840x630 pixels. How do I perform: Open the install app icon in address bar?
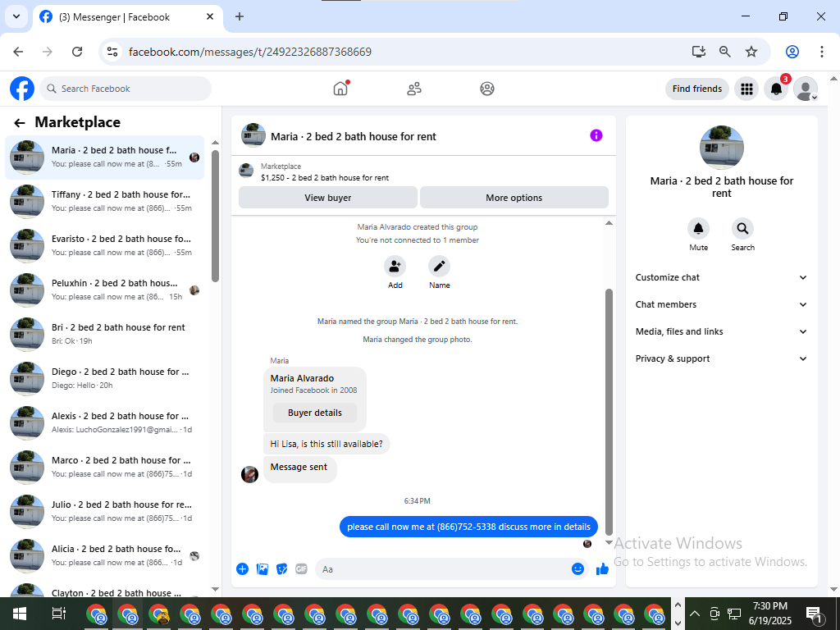[x=699, y=52]
